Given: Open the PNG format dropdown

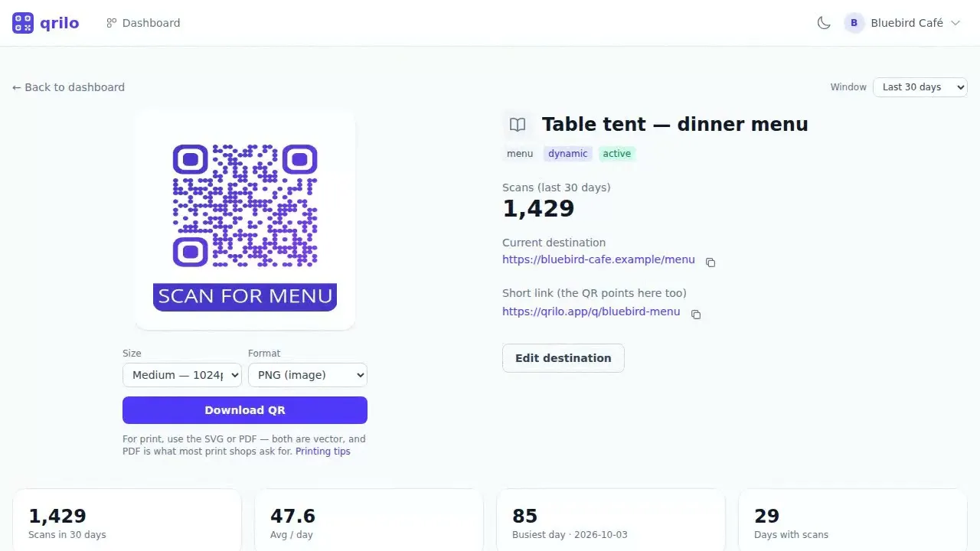Looking at the screenshot, I should [x=308, y=375].
